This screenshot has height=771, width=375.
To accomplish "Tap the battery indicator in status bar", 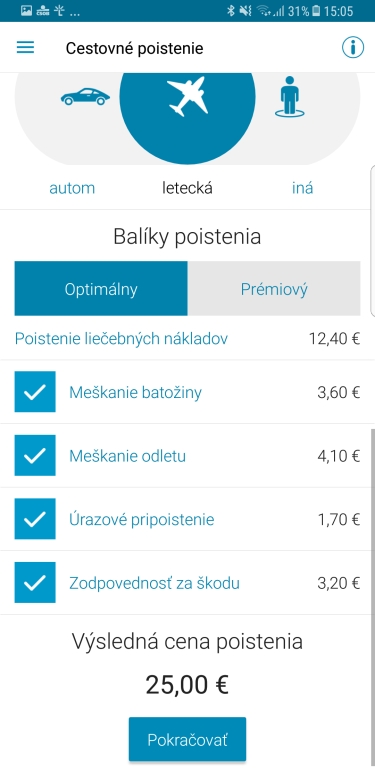I will point(317,11).
